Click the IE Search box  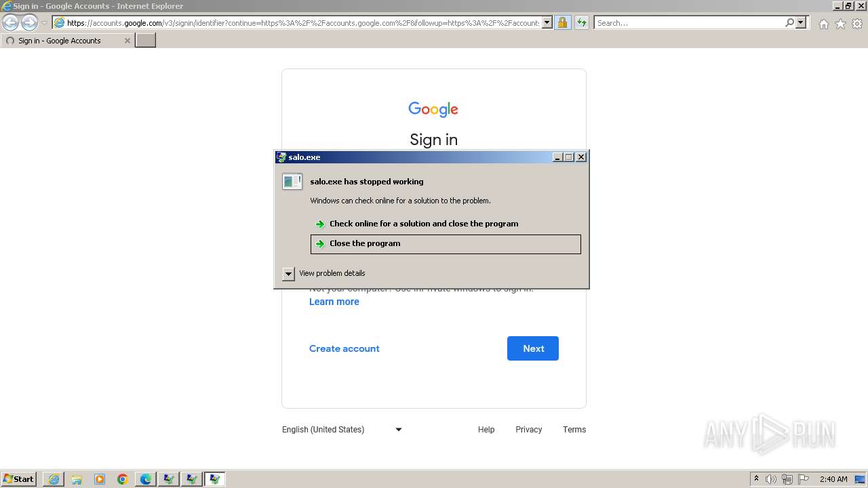point(689,22)
